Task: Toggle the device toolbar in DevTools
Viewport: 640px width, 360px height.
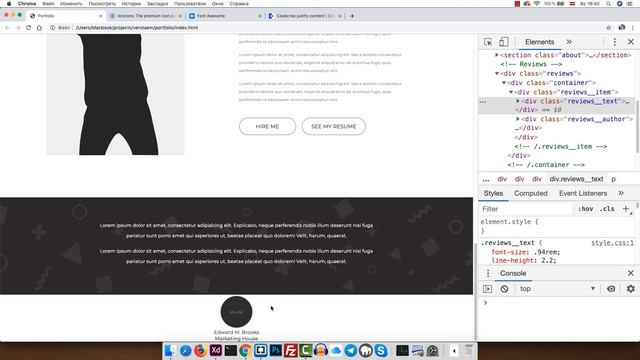Action: pyautogui.click(x=504, y=42)
